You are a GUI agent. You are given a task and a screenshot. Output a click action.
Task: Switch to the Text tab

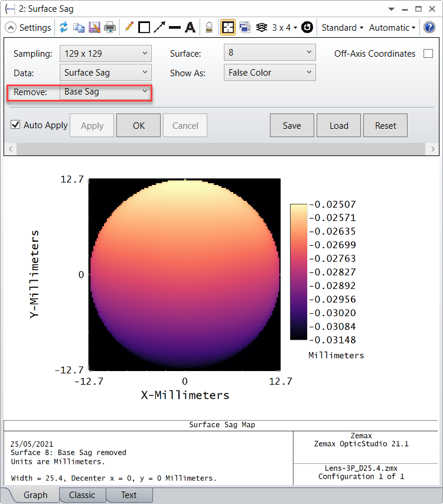click(x=129, y=495)
